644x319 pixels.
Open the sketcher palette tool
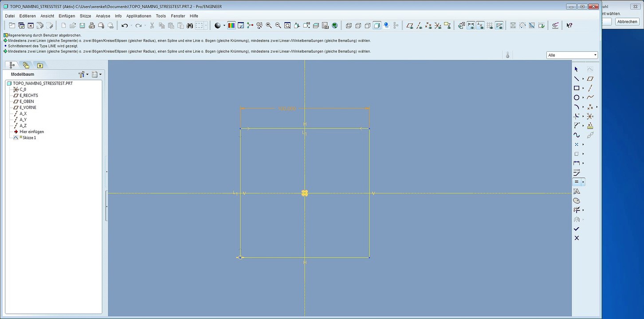pos(577,201)
